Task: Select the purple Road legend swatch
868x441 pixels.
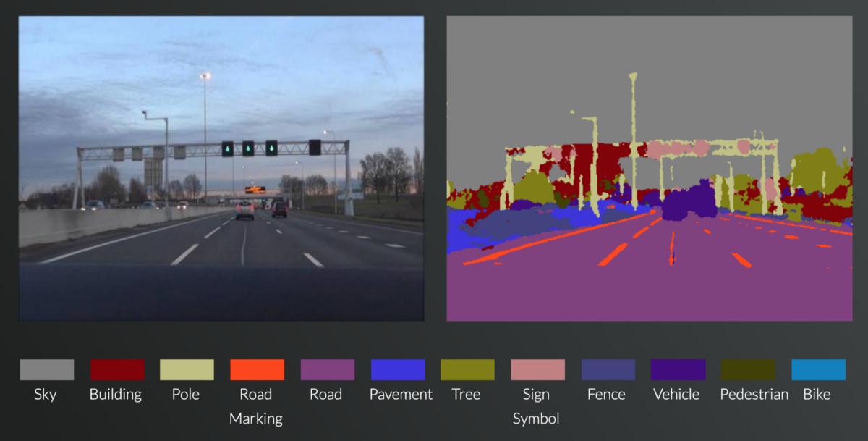Action: pos(327,370)
